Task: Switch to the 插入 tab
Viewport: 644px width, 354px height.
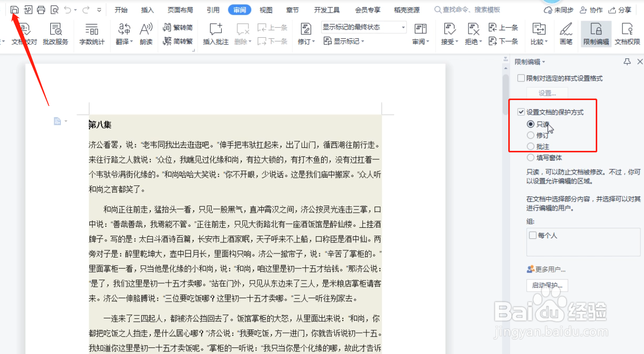Action: pyautogui.click(x=147, y=10)
